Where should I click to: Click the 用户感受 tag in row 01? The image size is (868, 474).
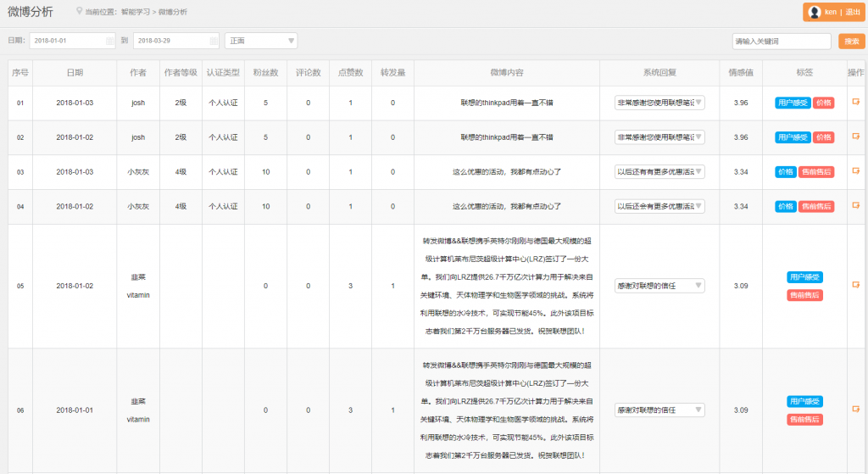tap(793, 103)
